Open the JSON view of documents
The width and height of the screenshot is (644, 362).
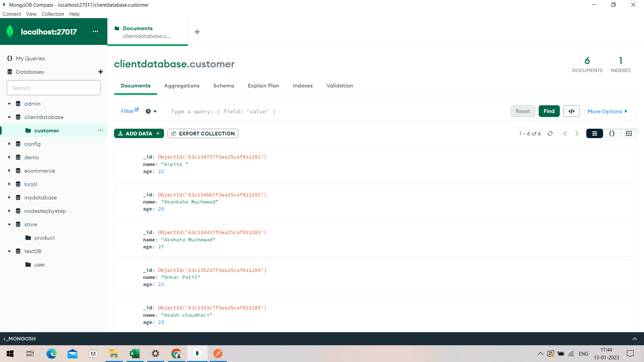[x=612, y=133]
